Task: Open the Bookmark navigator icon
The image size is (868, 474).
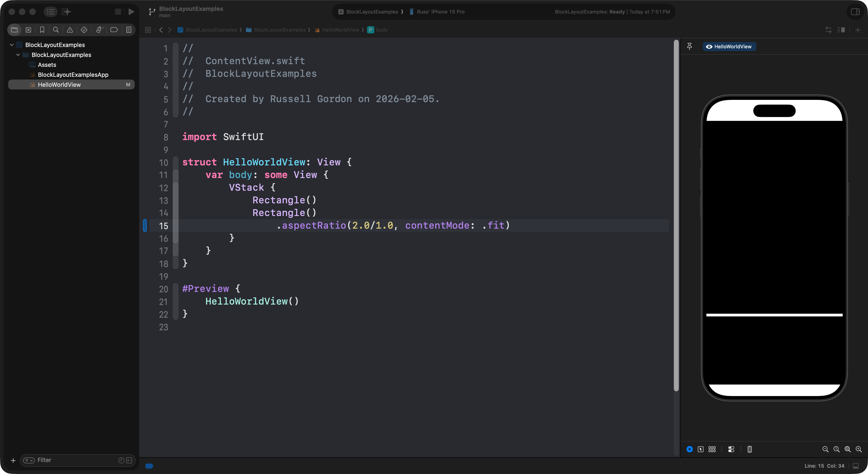Action: (x=42, y=30)
